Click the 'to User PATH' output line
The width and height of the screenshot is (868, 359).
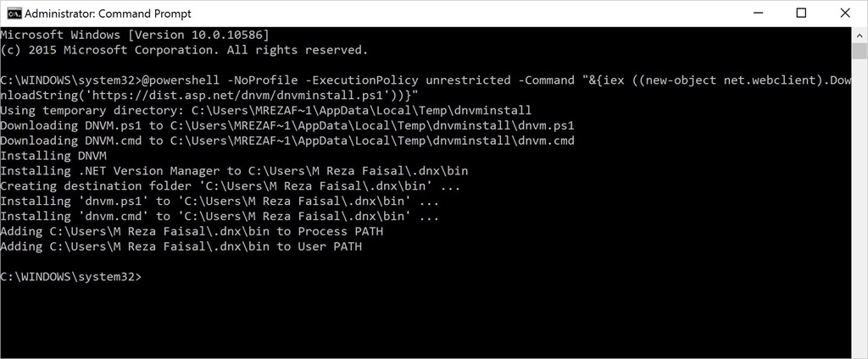point(181,246)
